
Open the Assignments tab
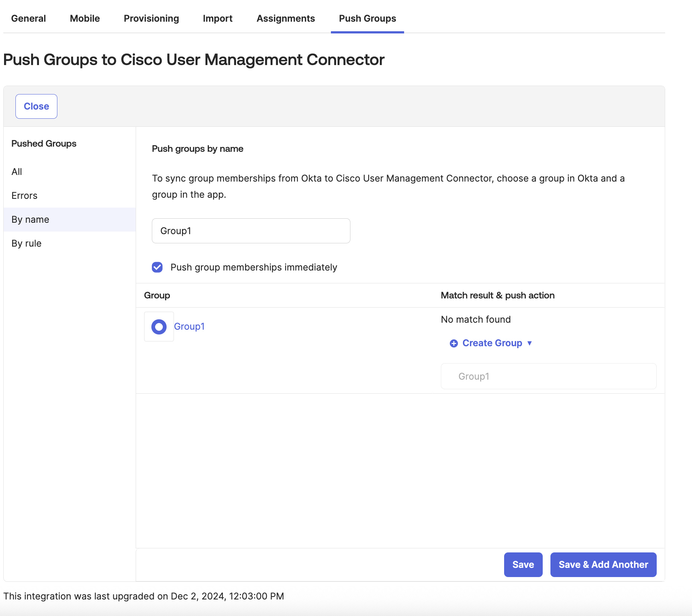[x=286, y=18]
